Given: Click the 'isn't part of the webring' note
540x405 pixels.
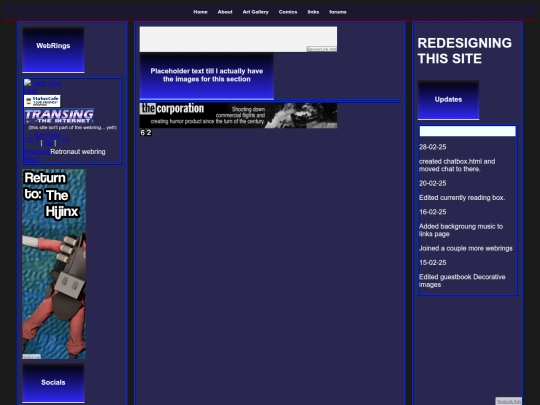Looking at the screenshot, I should [72, 127].
